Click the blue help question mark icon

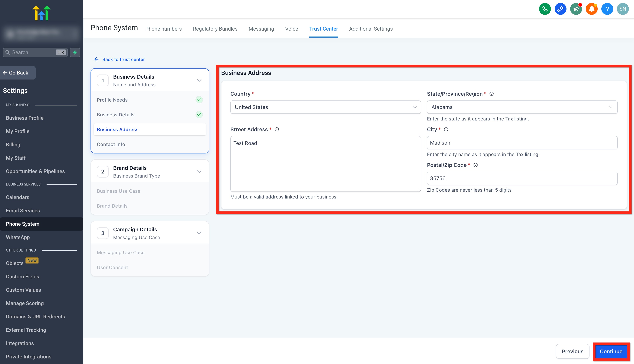[607, 9]
